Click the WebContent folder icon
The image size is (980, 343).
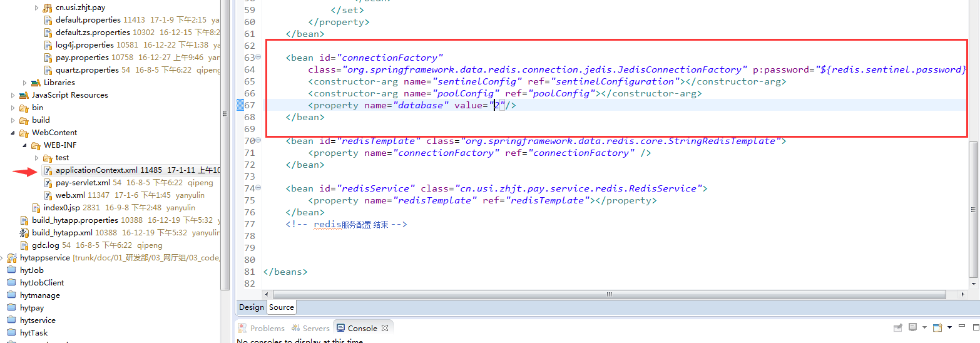click(x=24, y=133)
